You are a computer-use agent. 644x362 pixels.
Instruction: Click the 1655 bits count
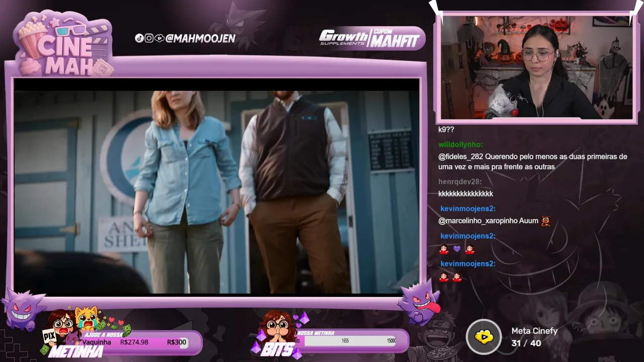(345, 341)
